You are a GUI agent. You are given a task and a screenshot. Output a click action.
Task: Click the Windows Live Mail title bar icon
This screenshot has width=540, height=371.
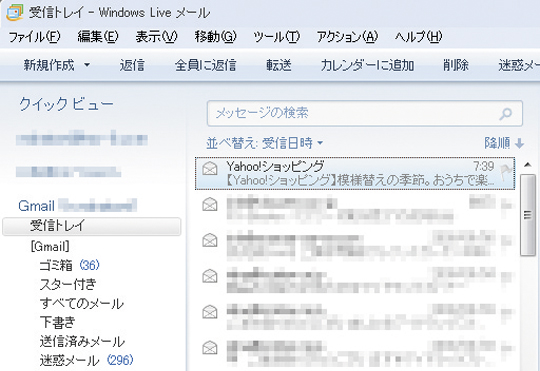[15, 12]
